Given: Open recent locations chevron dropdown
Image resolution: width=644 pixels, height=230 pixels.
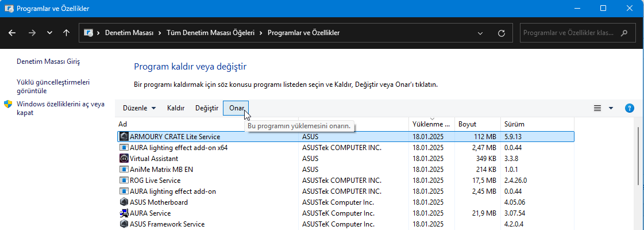Looking at the screenshot, I should pos(50,33).
